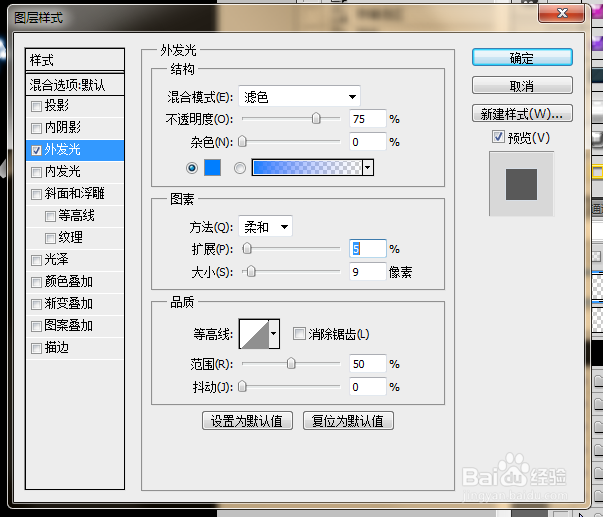This screenshot has width=603, height=517.
Task: Click the 不透明度 slider handle
Action: pyautogui.click(x=316, y=118)
